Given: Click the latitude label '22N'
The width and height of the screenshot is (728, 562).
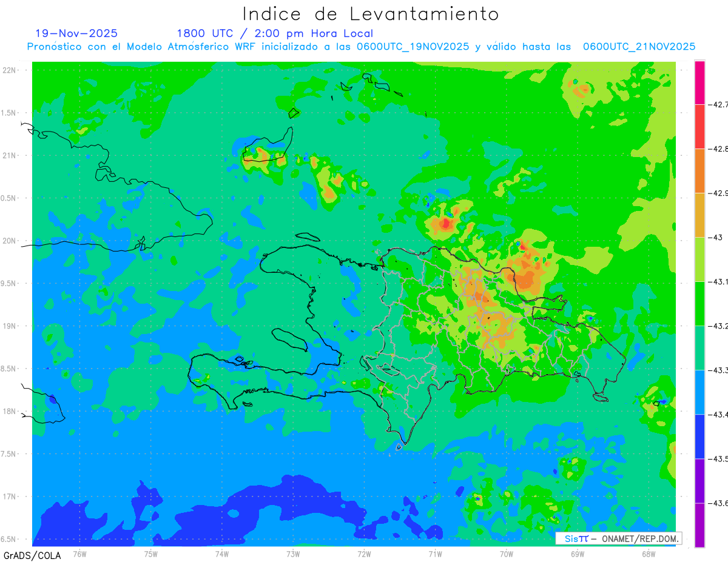Looking at the screenshot, I should [x=10, y=70].
